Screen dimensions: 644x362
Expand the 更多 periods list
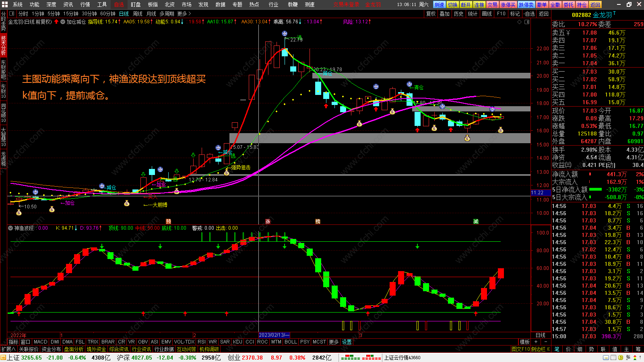point(184,14)
